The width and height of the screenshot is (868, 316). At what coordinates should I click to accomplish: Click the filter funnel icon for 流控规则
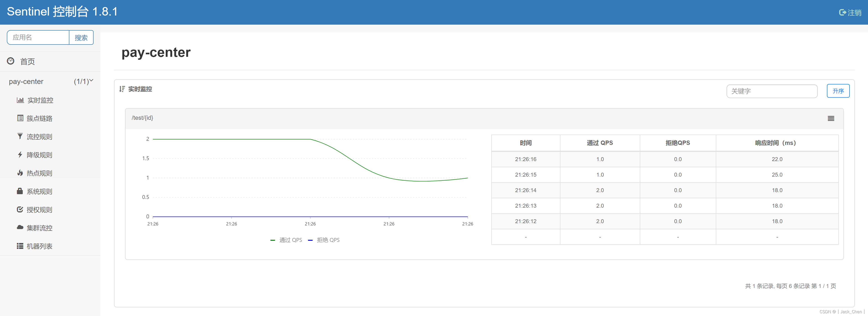point(20,136)
